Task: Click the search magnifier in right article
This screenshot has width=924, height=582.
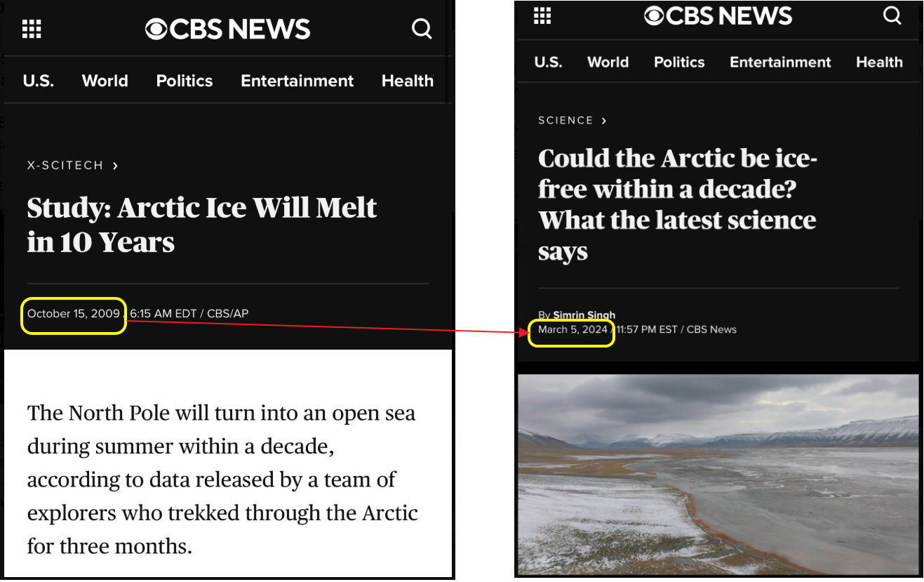Action: [892, 15]
